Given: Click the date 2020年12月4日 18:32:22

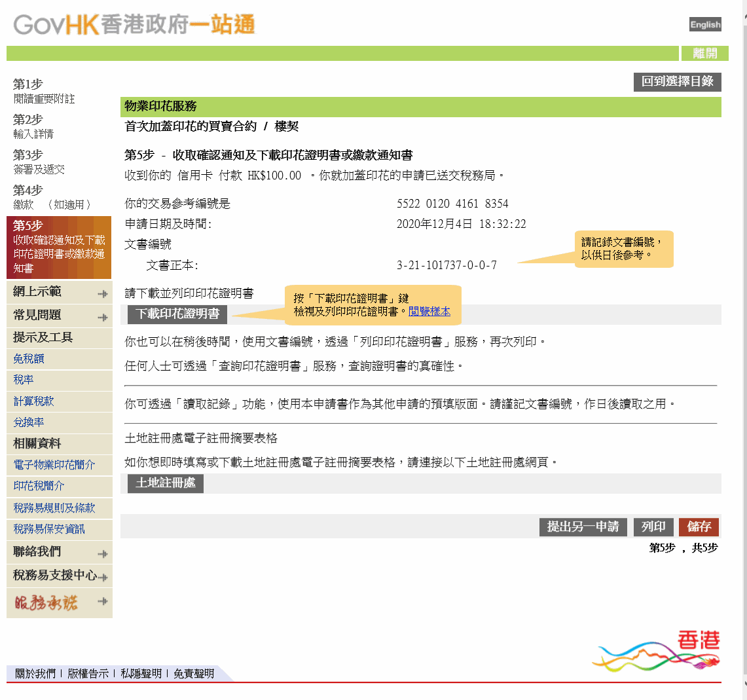Looking at the screenshot, I should point(462,224).
